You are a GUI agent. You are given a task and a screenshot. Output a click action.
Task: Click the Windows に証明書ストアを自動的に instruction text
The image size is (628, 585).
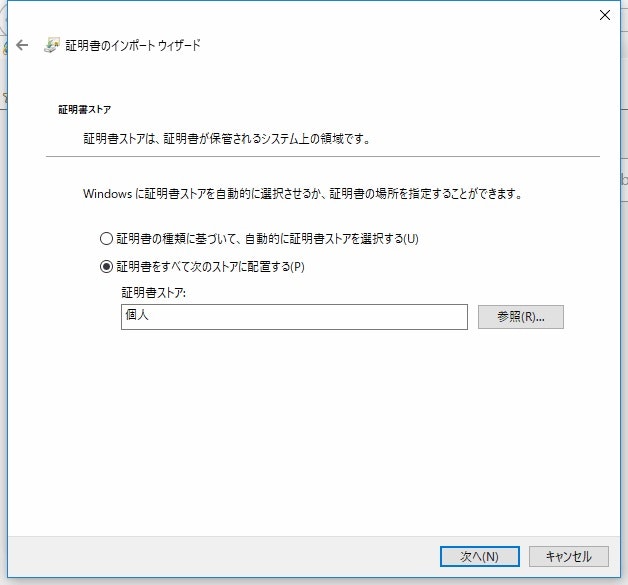[x=303, y=194]
